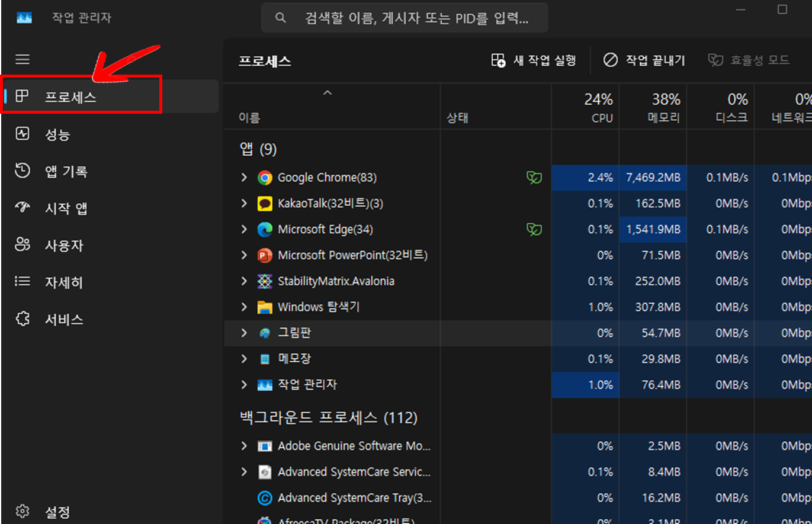Click the 새 작업 실행 button
This screenshot has height=524, width=812.
(534, 60)
